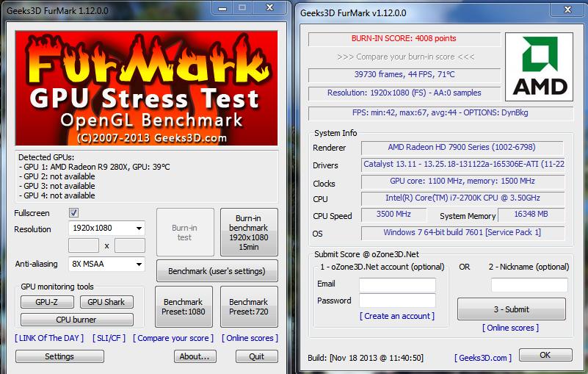Start Burn-in benchmark 1920x1080 15min

pyautogui.click(x=249, y=232)
